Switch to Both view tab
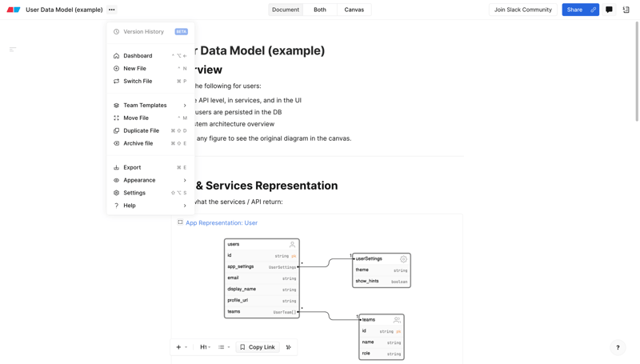Image resolution: width=640 pixels, height=364 pixels. coord(319,10)
